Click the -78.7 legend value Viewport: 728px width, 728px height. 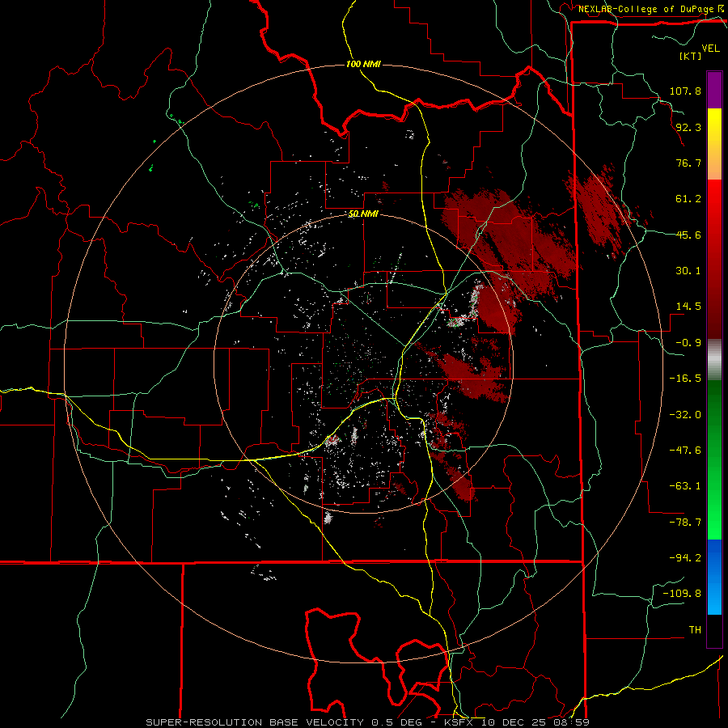685,523
